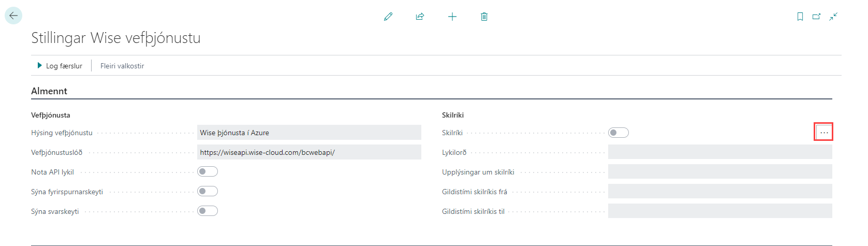Click the trash delete icon
Screen dimensions: 868x246
point(484,17)
